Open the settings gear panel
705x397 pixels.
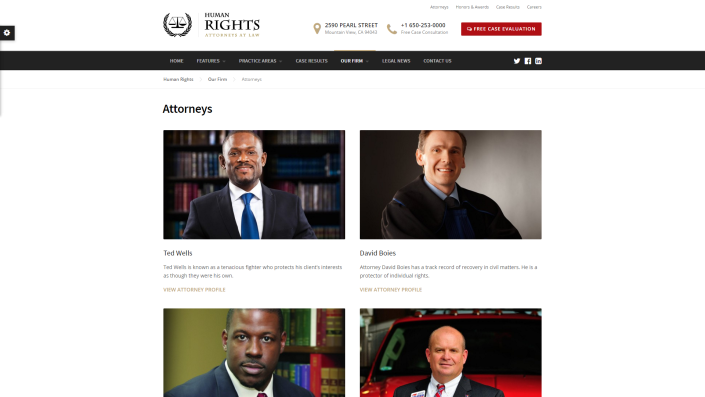pos(7,33)
